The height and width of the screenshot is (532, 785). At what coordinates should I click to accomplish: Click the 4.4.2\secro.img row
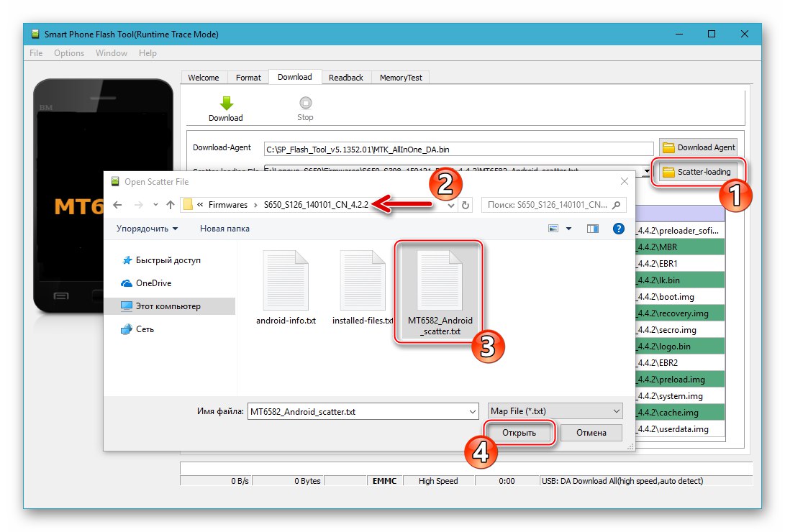click(x=680, y=329)
